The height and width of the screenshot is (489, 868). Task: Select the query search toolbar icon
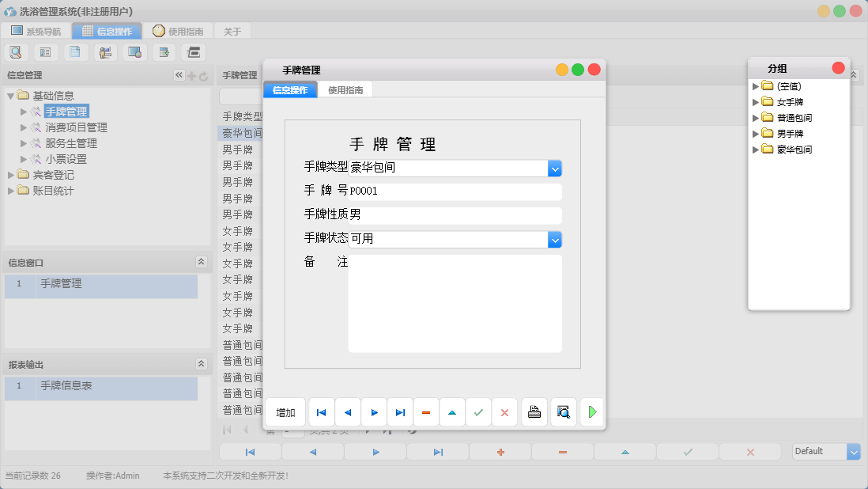point(16,51)
